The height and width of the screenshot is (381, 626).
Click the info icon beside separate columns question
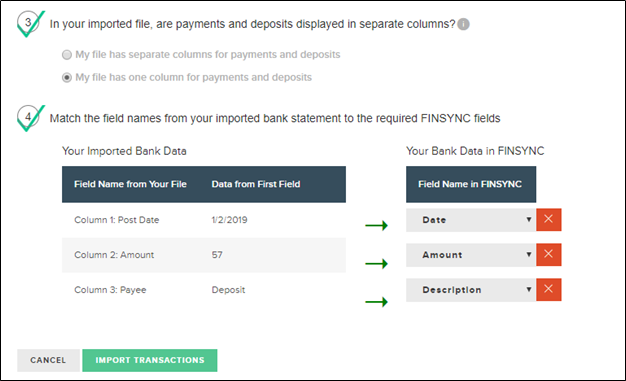(463, 24)
